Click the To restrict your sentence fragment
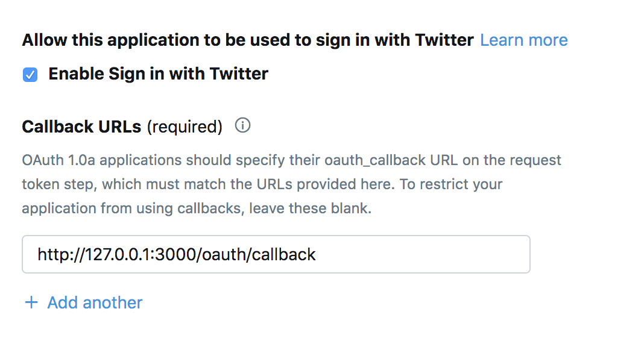Viewport: 644px width, 341px height. click(x=451, y=184)
